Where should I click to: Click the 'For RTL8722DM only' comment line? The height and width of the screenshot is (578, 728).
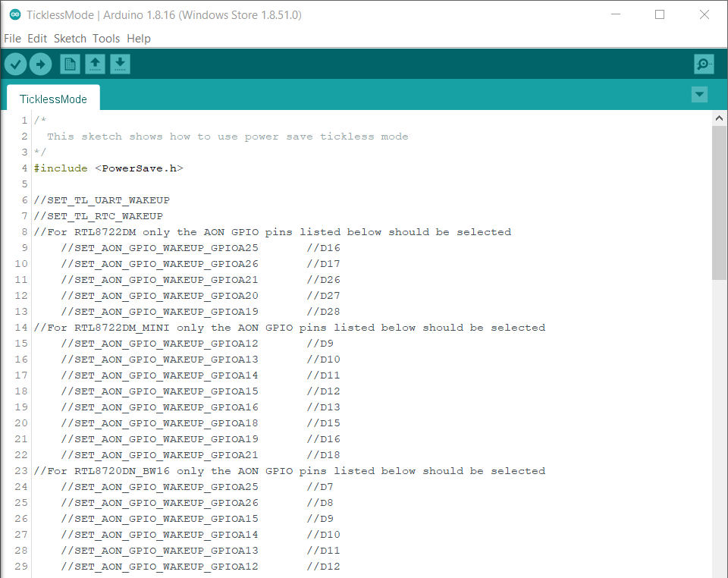click(272, 232)
